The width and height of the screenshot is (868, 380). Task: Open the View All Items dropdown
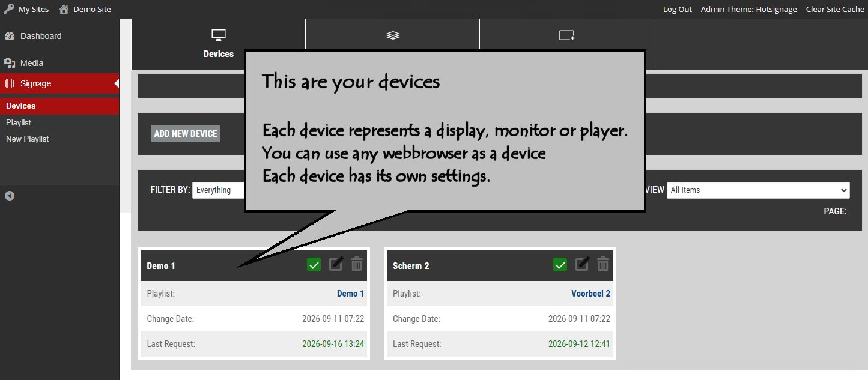click(x=758, y=190)
